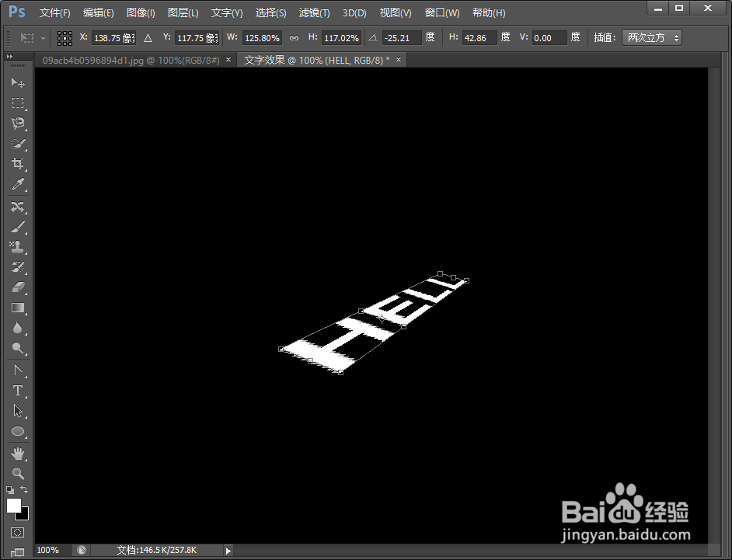The image size is (732, 560).
Task: Click the vertical skew V field
Action: [x=549, y=38]
